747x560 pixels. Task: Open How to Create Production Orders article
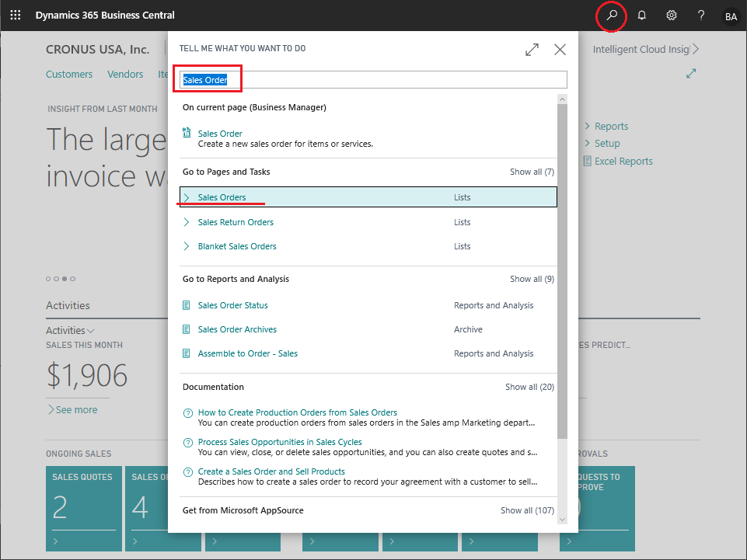click(298, 412)
